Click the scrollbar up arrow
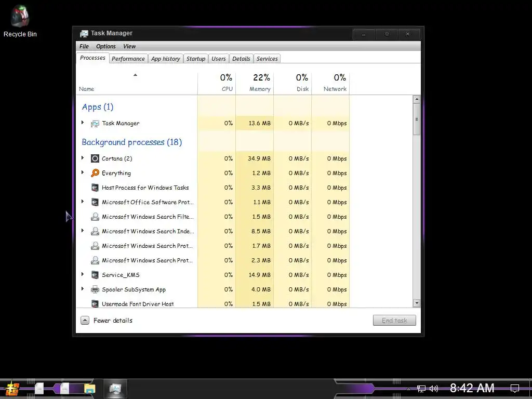Image resolution: width=532 pixels, height=399 pixels. (417, 99)
